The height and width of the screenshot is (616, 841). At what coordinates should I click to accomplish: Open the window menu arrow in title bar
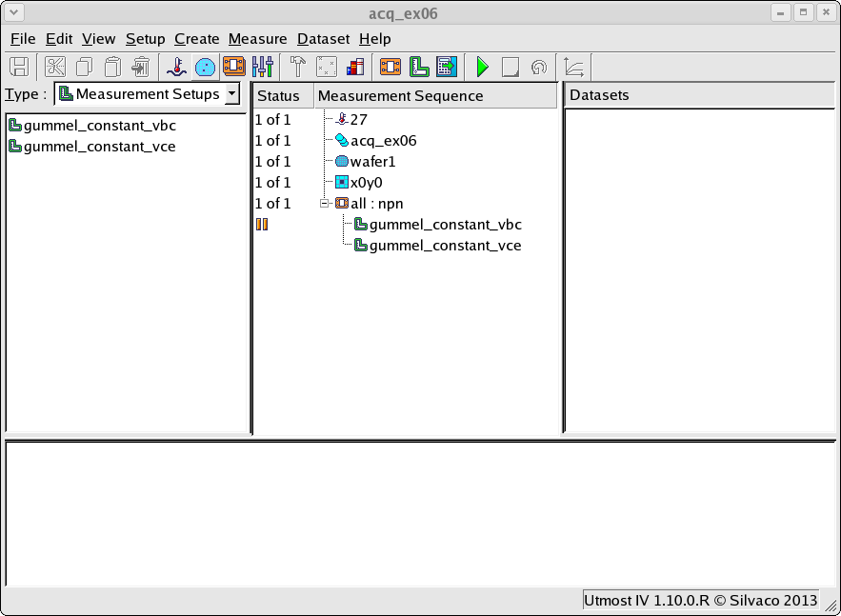(x=14, y=12)
